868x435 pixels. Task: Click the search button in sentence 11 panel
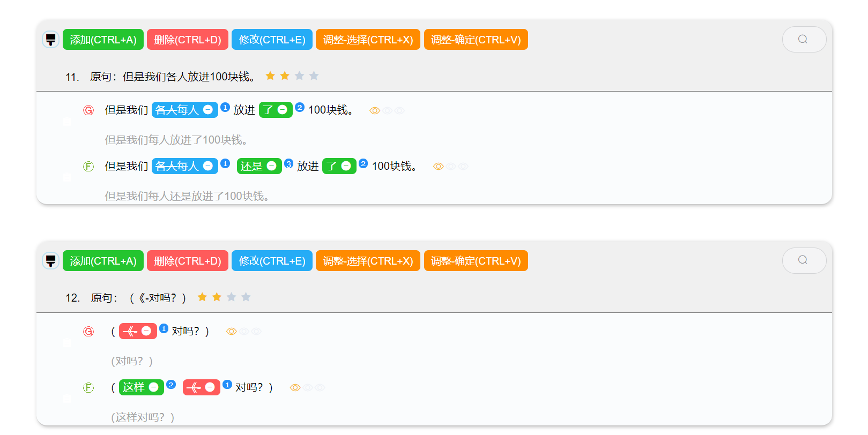[x=804, y=39]
